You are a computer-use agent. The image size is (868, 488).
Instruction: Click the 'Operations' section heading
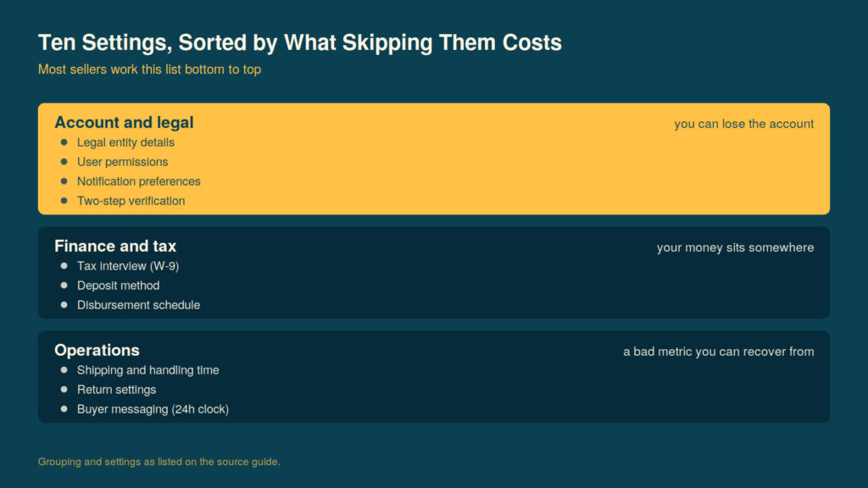click(97, 350)
